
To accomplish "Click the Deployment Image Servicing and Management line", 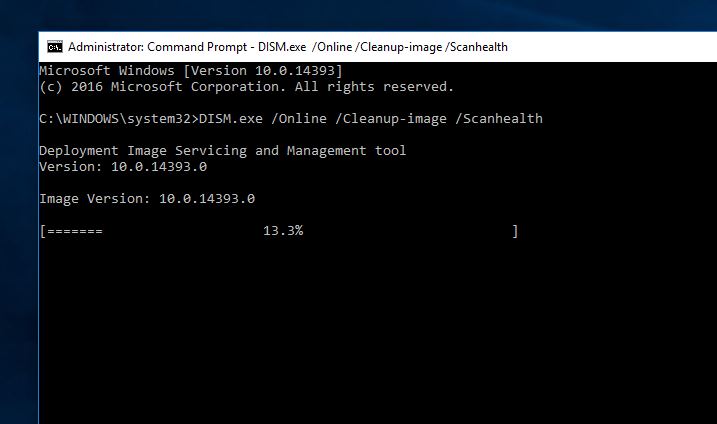I will 222,151.
